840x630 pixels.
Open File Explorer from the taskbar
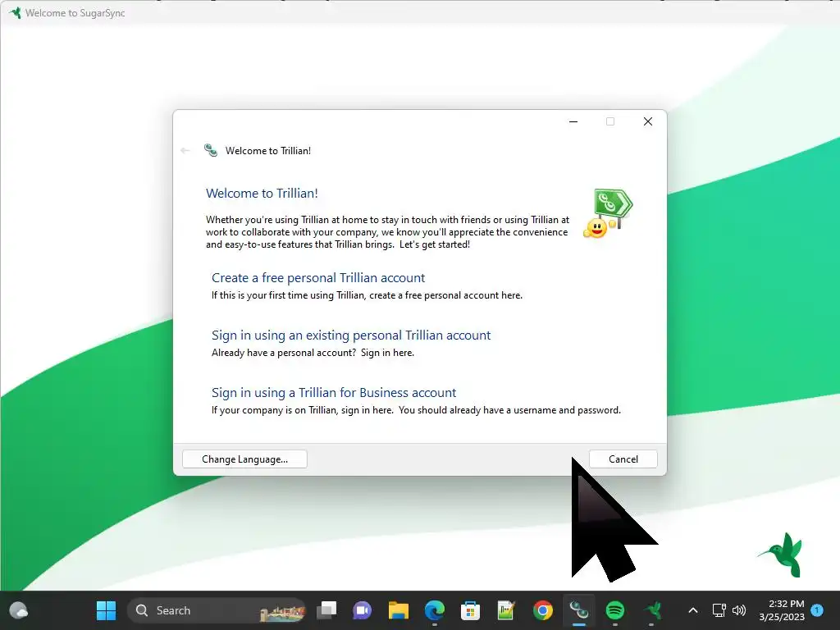(x=399, y=610)
